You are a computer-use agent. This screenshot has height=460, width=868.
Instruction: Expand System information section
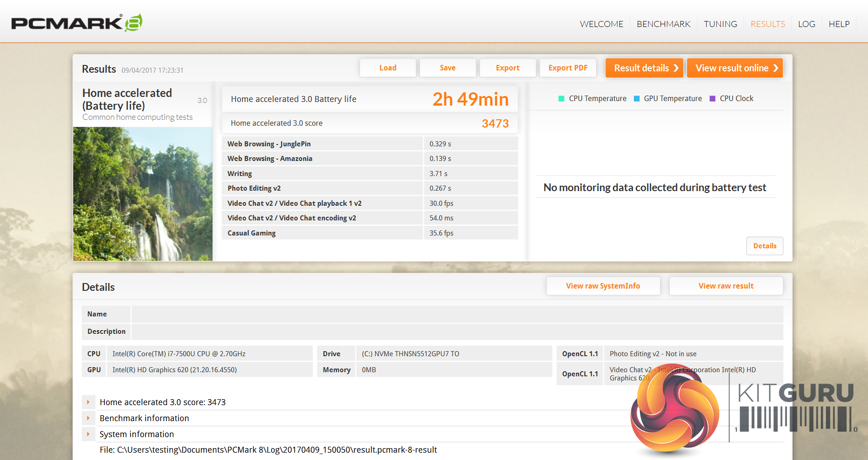pyautogui.click(x=88, y=434)
